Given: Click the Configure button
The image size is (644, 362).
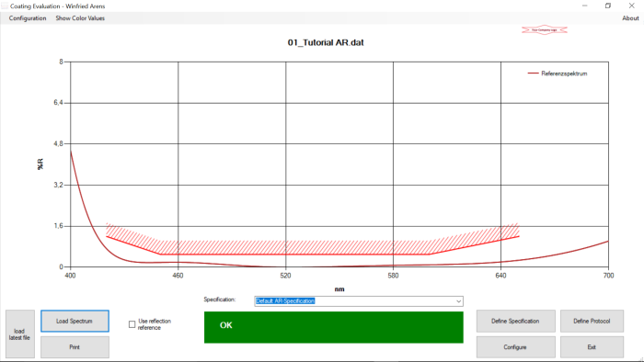Looking at the screenshot, I should 515,347.
